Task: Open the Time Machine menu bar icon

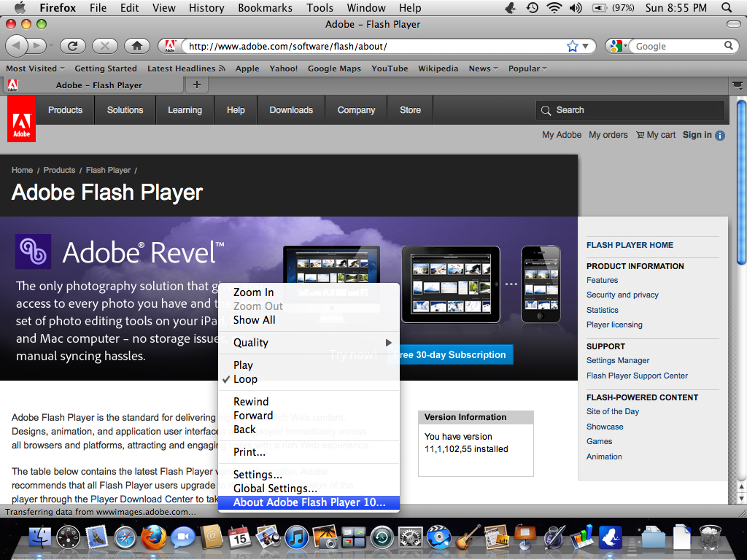Action: pos(532,7)
